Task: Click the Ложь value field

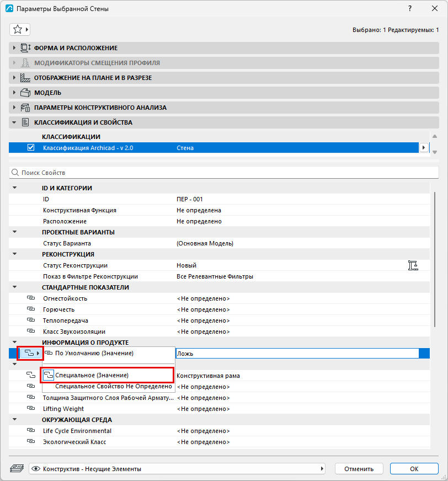Action: click(297, 354)
